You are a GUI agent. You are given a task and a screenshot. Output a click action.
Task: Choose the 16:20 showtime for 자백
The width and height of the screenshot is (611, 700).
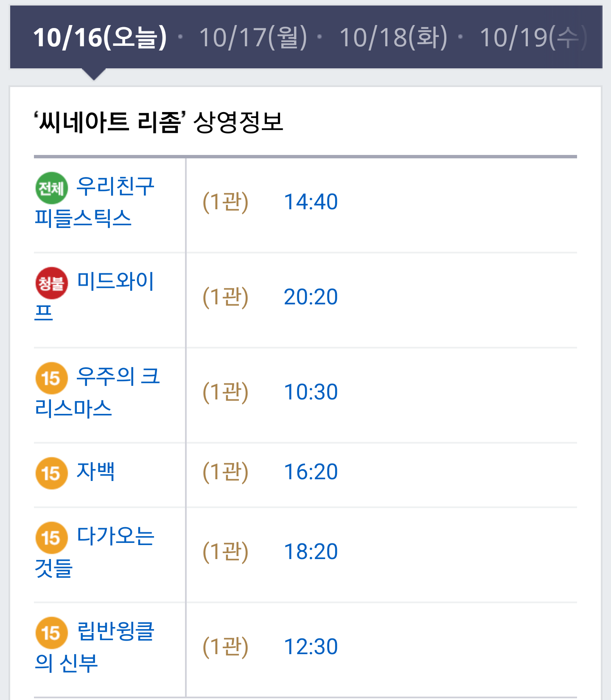(x=311, y=472)
